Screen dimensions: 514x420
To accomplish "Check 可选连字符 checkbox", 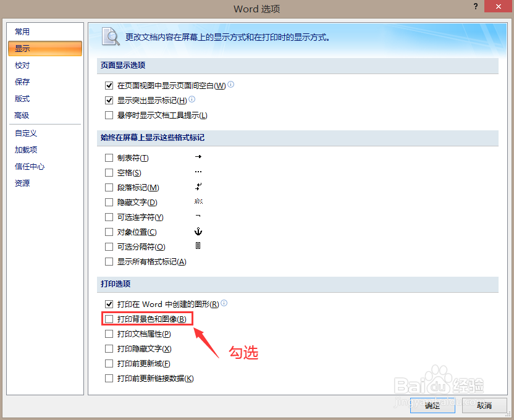I will pos(109,217).
